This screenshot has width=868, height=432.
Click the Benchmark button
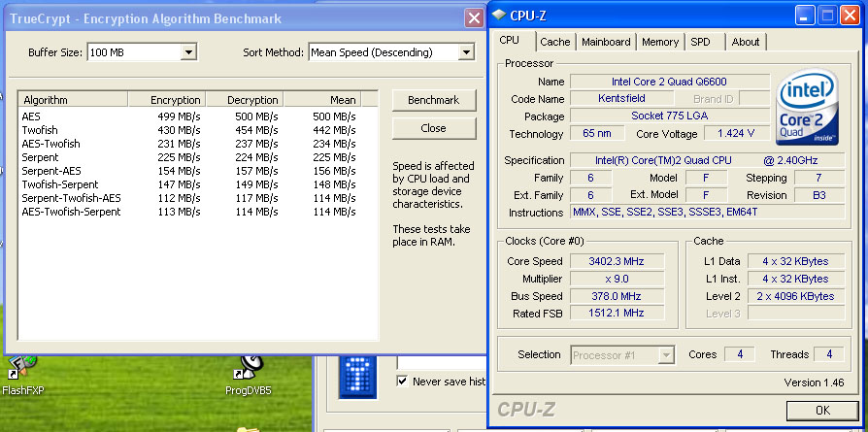pos(433,100)
